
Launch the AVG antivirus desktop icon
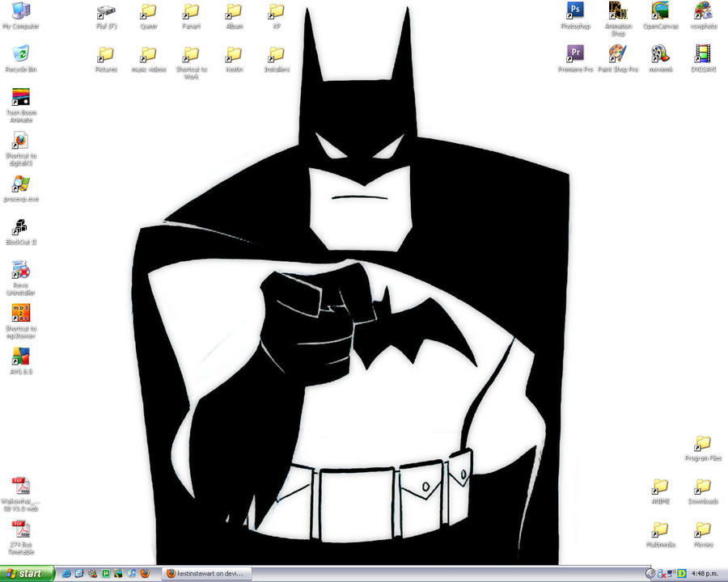pyautogui.click(x=21, y=361)
